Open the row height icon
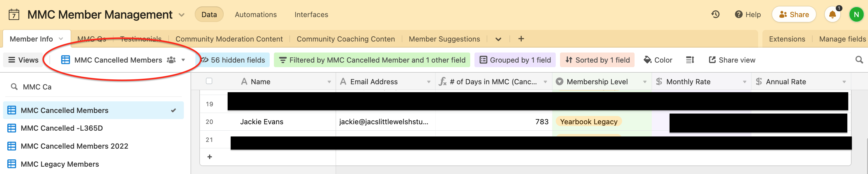This screenshot has height=174, width=868. point(690,60)
